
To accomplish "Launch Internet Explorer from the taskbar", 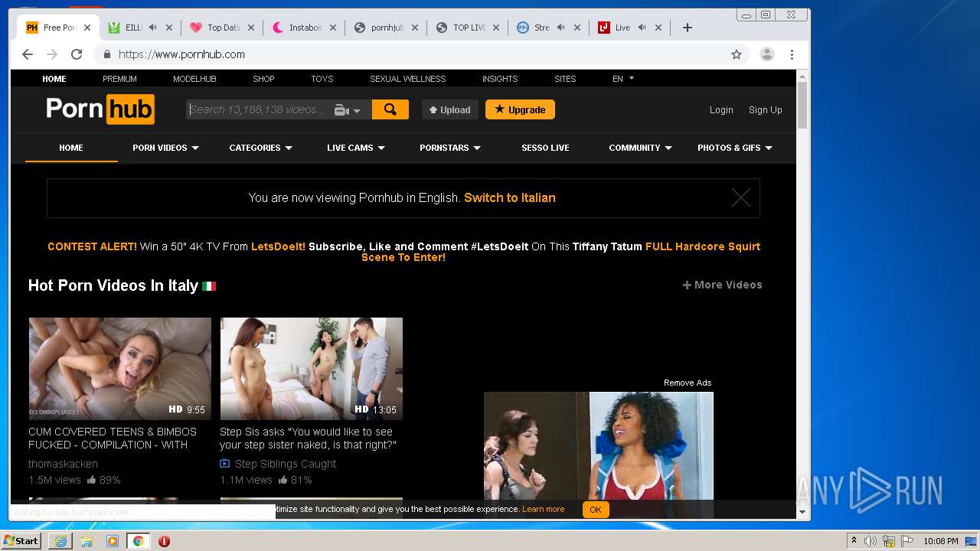I will point(60,541).
